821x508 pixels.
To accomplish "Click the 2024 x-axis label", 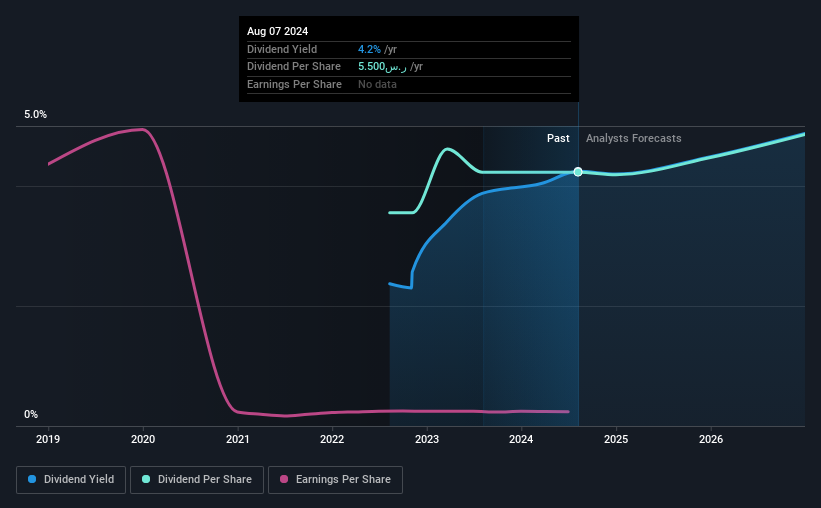I will coord(521,439).
